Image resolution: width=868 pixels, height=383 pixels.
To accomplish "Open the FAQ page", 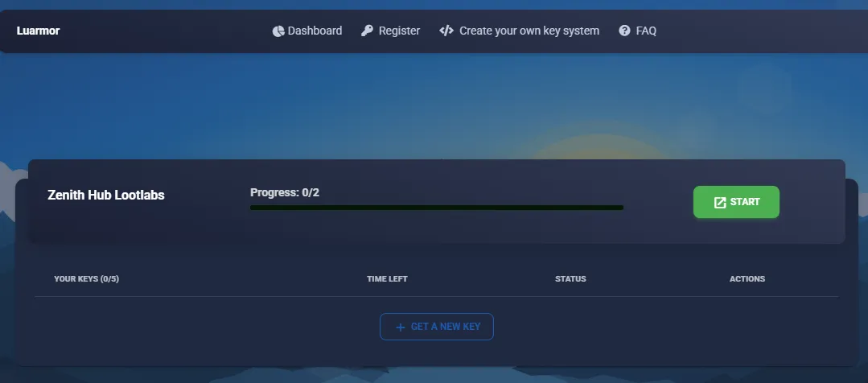I will [x=638, y=31].
